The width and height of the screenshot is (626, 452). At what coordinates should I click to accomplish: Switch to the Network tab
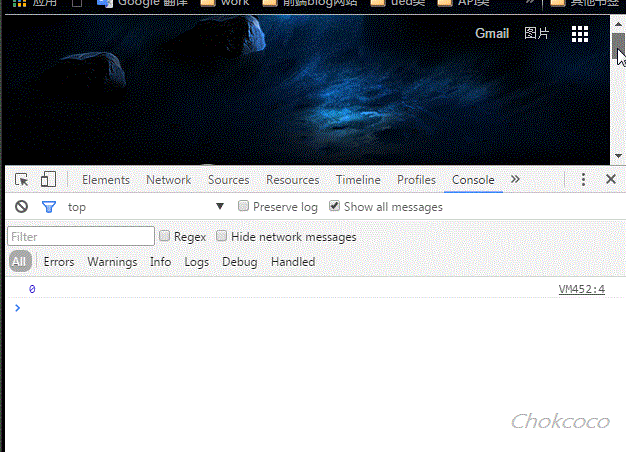[x=168, y=180]
